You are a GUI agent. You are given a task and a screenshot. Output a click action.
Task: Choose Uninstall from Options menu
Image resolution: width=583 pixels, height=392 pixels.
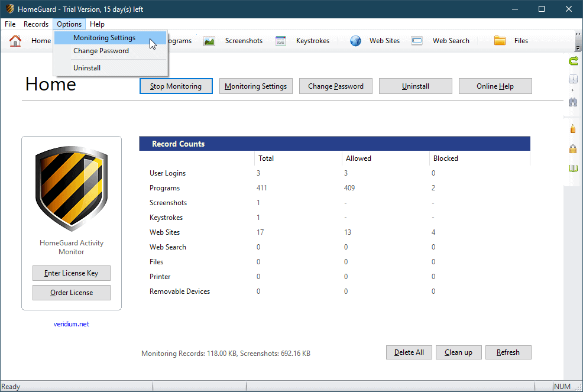point(111,68)
